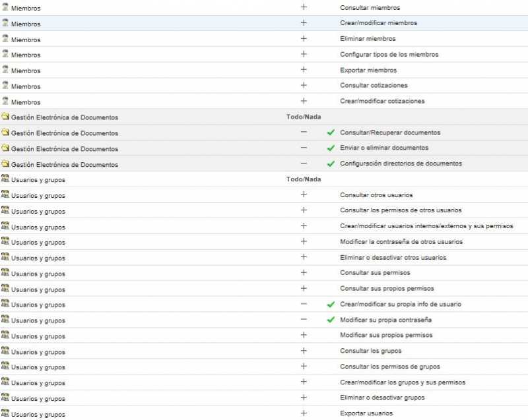Click minus for Modificar su propia contraseña
528x420 pixels.
pyautogui.click(x=304, y=319)
